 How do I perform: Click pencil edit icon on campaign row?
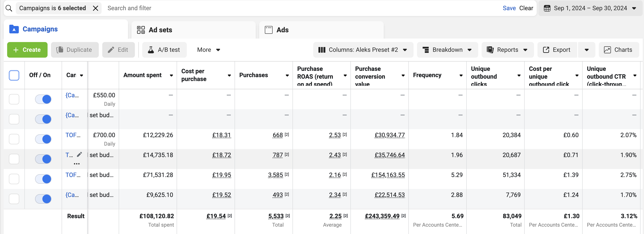tap(79, 154)
